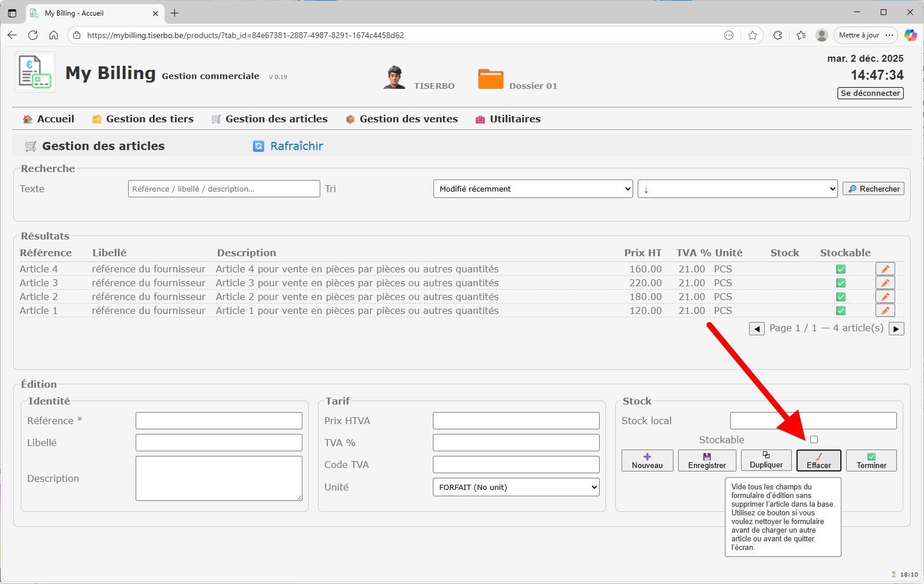
Task: Toggle Stockable checkbox for Article 1
Action: [x=841, y=310]
